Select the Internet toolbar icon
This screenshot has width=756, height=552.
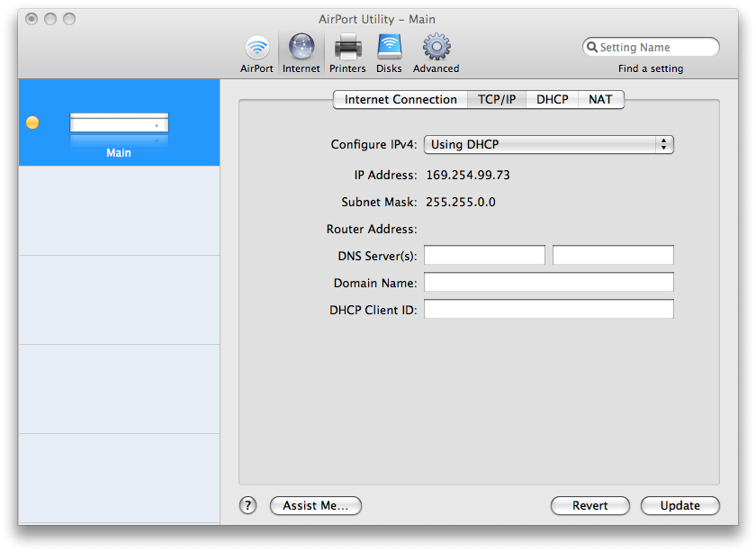[x=301, y=53]
